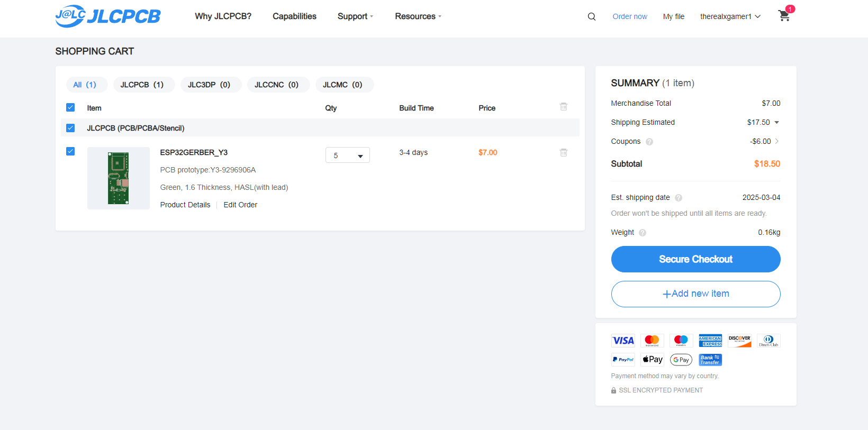Click the Edit Order link
Viewport: 868px width, 430px height.
coord(240,205)
